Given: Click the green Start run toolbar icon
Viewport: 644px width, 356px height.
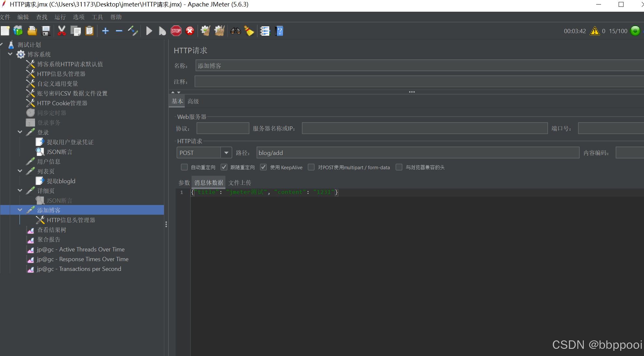Looking at the screenshot, I should coord(149,31).
